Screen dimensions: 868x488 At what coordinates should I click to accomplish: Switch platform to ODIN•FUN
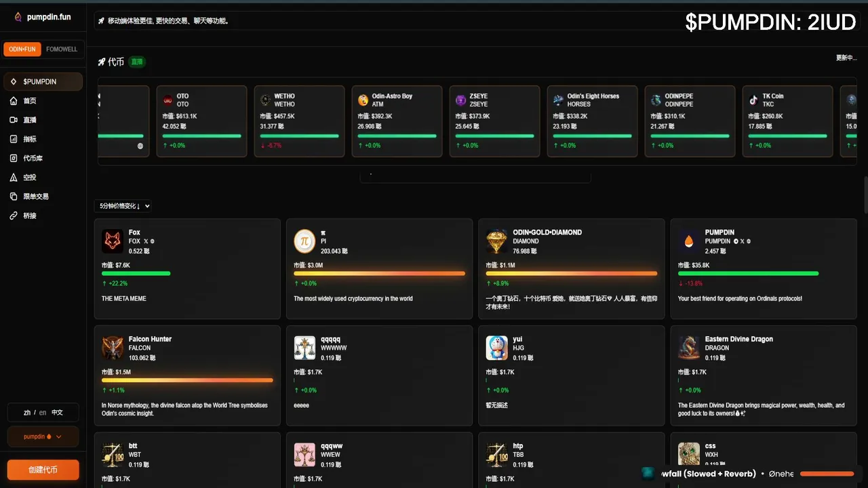22,49
